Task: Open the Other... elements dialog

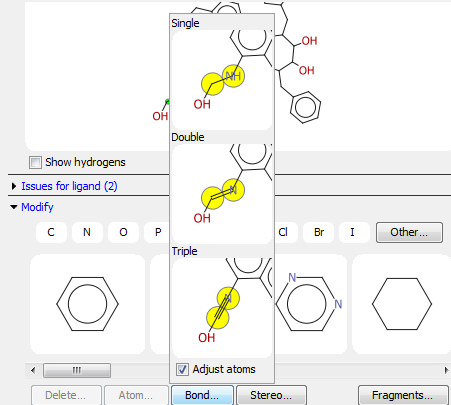Action: pyautogui.click(x=409, y=232)
